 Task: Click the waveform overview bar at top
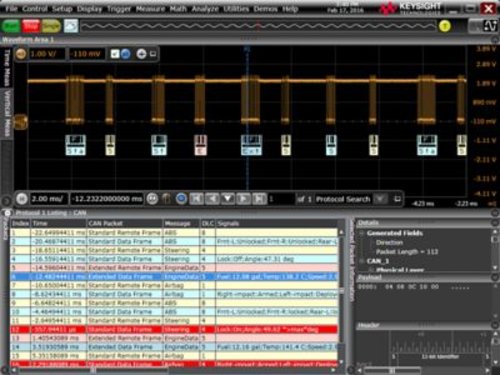pos(258,26)
